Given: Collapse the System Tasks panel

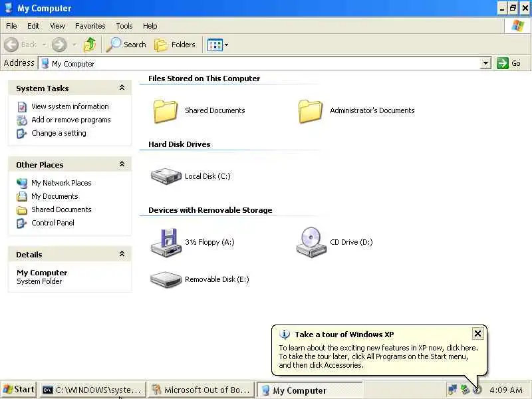Looking at the screenshot, I should click(x=122, y=88).
